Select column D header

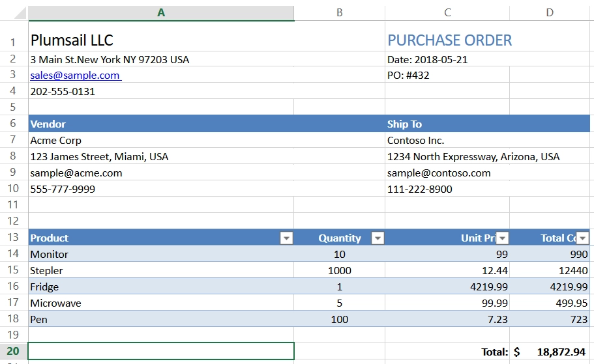coord(550,13)
